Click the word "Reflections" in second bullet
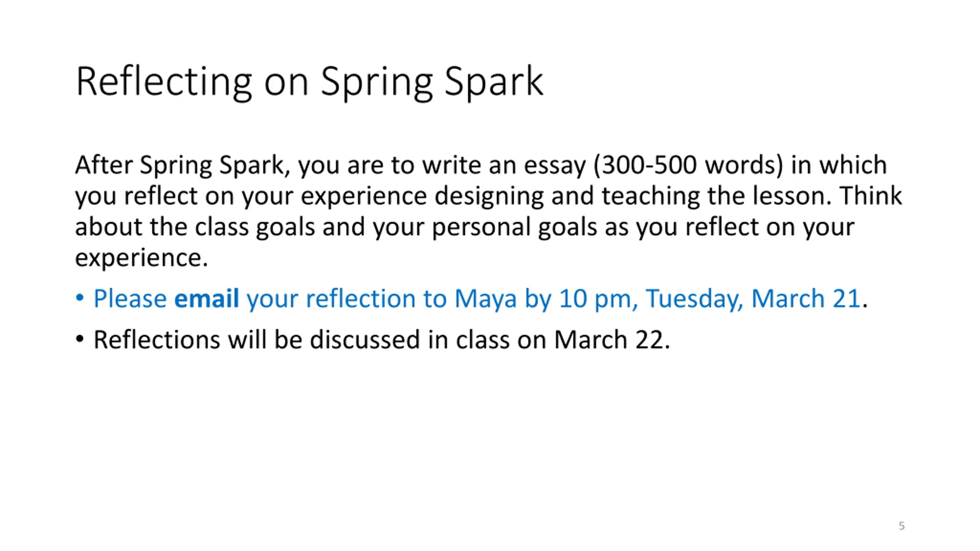980x551 pixels. 157,339
